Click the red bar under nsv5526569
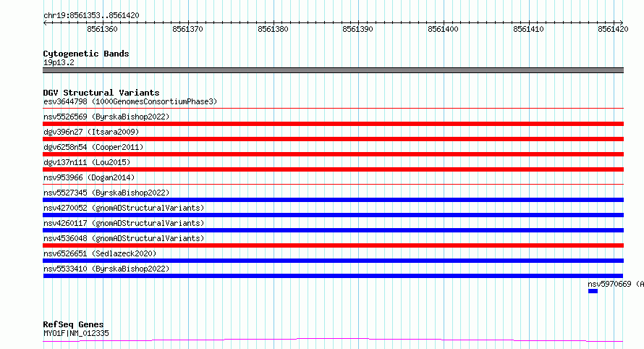The height and width of the screenshot is (349, 644). tap(333, 124)
